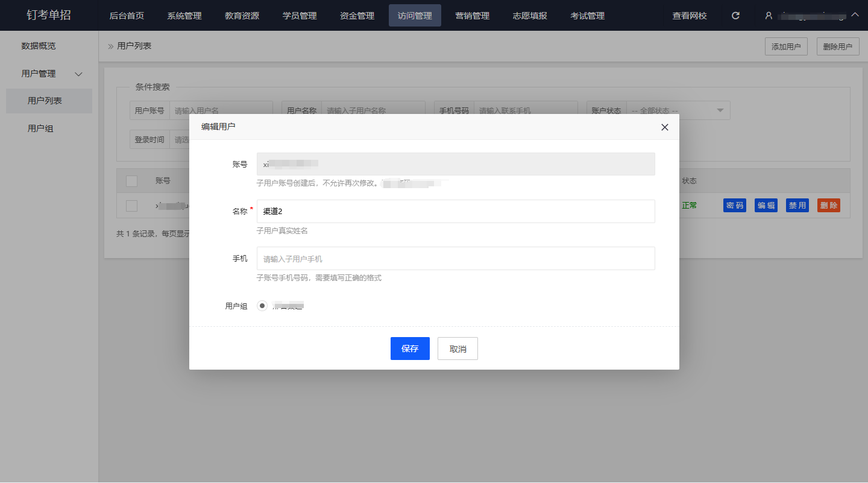The image size is (868, 483).
Task: Click the red 删除 row button
Action: (828, 206)
